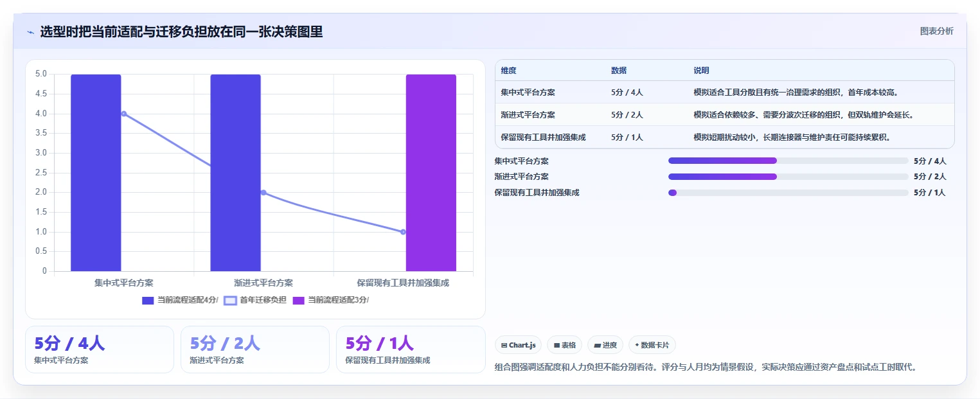Click the 渐进式平台方案 x-axis label under the chart
This screenshot has height=399, width=980.
pyautogui.click(x=263, y=283)
